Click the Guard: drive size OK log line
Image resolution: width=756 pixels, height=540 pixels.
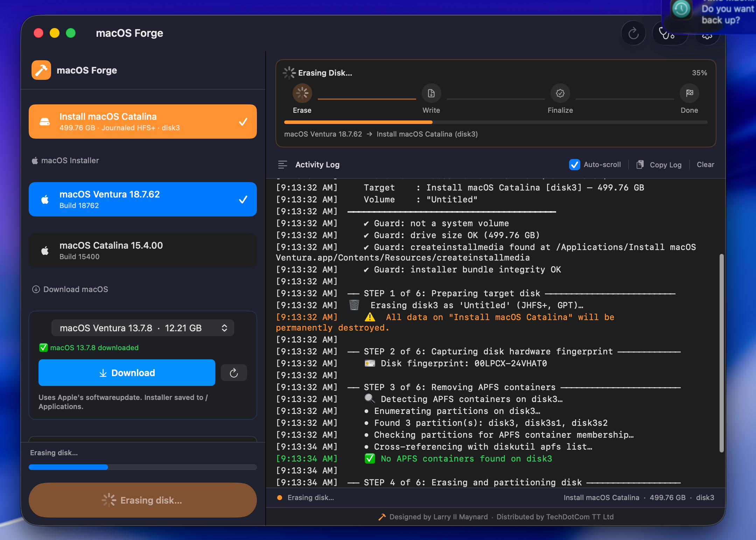[x=408, y=235]
